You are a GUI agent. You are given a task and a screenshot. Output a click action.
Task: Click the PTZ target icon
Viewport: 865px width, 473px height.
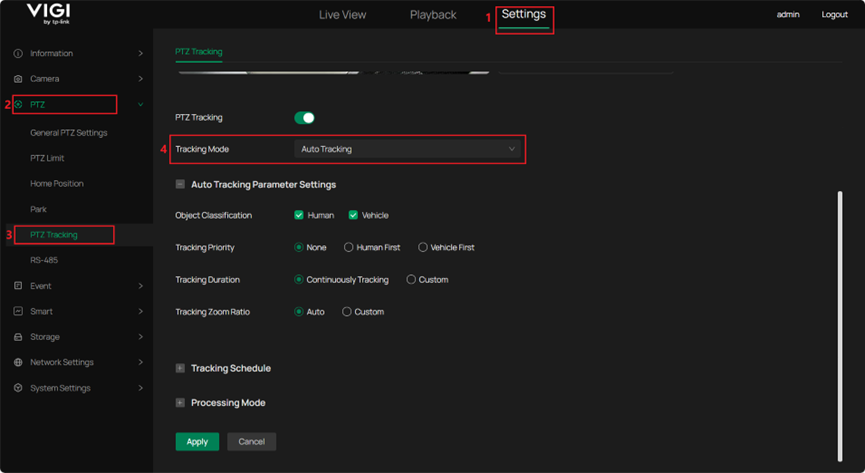[x=18, y=104]
